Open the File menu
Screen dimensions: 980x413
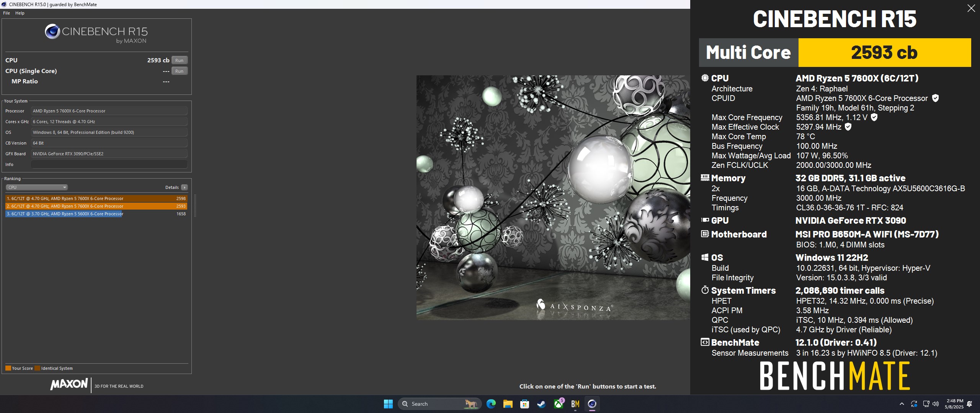pyautogui.click(x=7, y=13)
